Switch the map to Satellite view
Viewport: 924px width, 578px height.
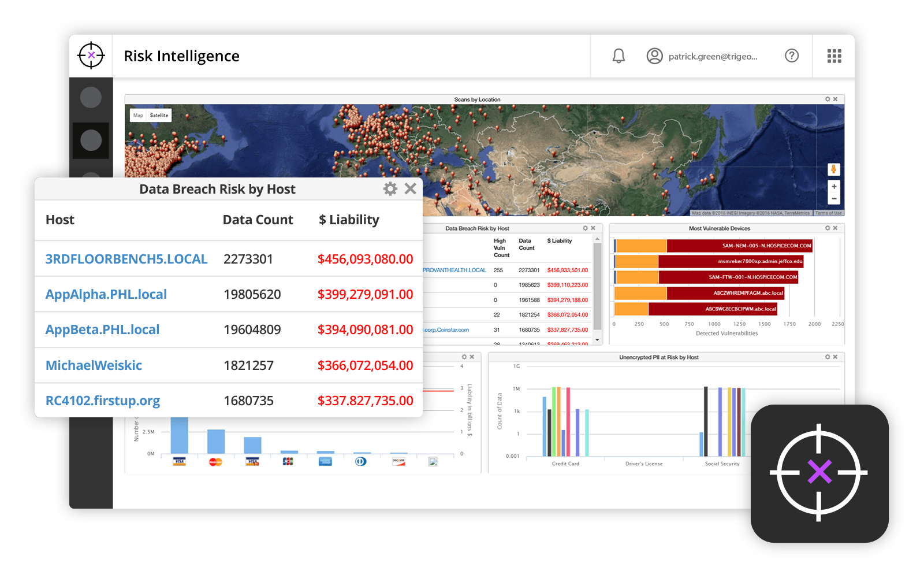pos(159,115)
